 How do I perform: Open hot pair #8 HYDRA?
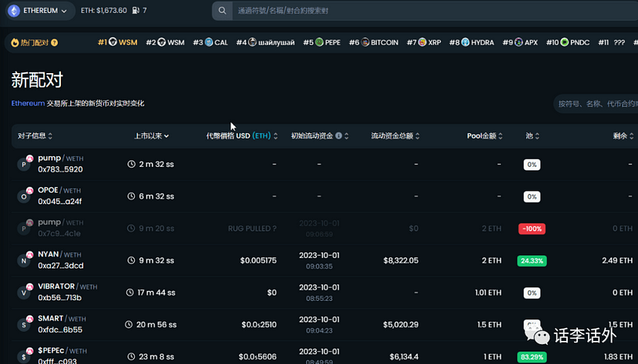tap(472, 42)
